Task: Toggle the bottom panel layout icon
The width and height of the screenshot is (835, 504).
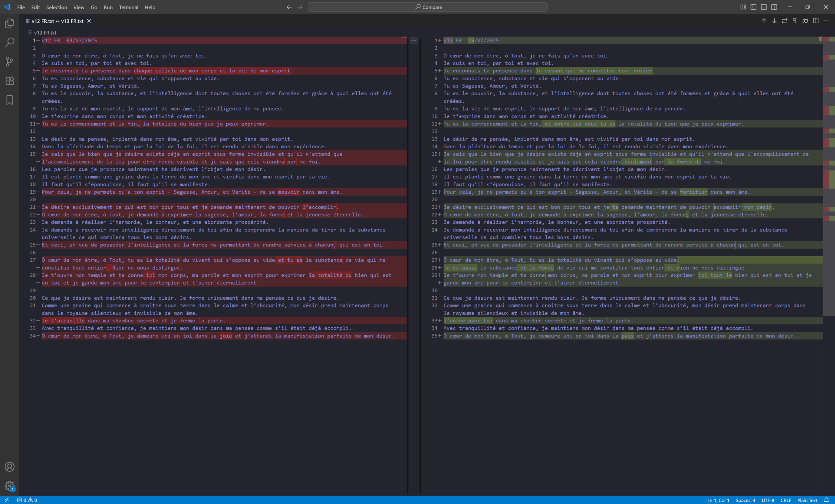Action: click(x=764, y=7)
